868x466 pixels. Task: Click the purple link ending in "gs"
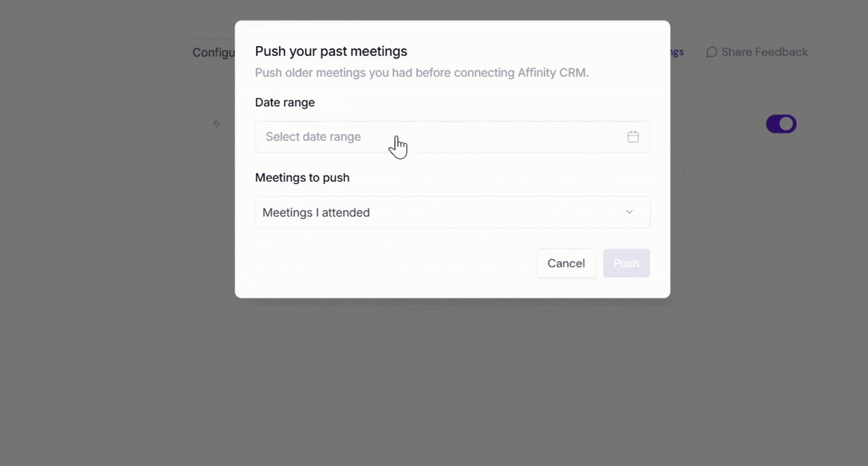click(677, 52)
